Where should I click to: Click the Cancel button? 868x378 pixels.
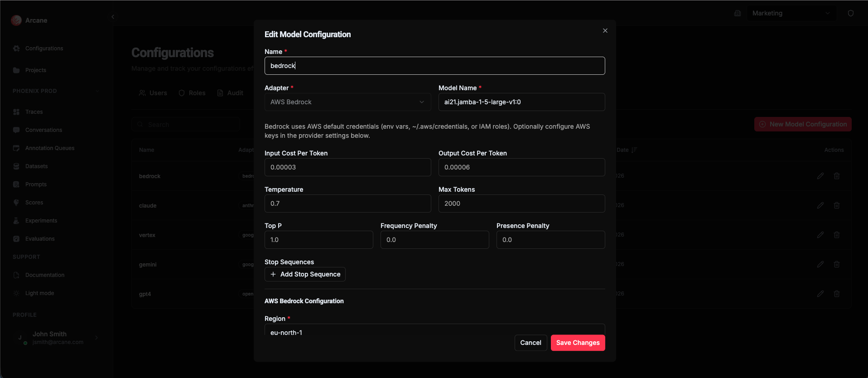530,343
